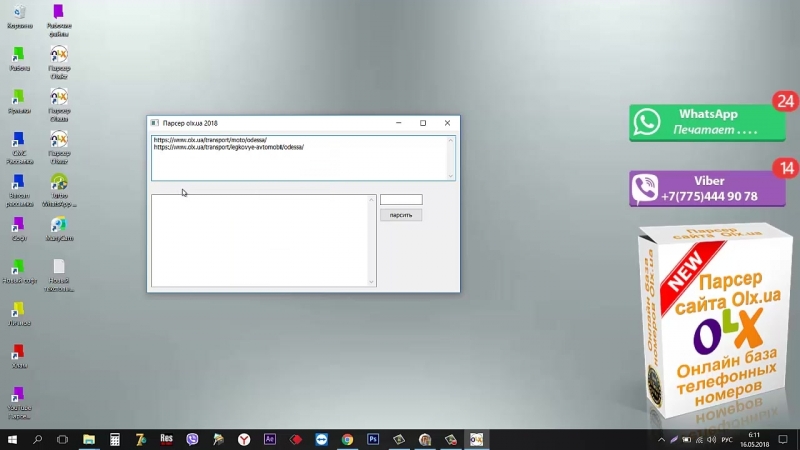The height and width of the screenshot is (450, 800).
Task: Open Task View from taskbar
Action: (x=62, y=439)
